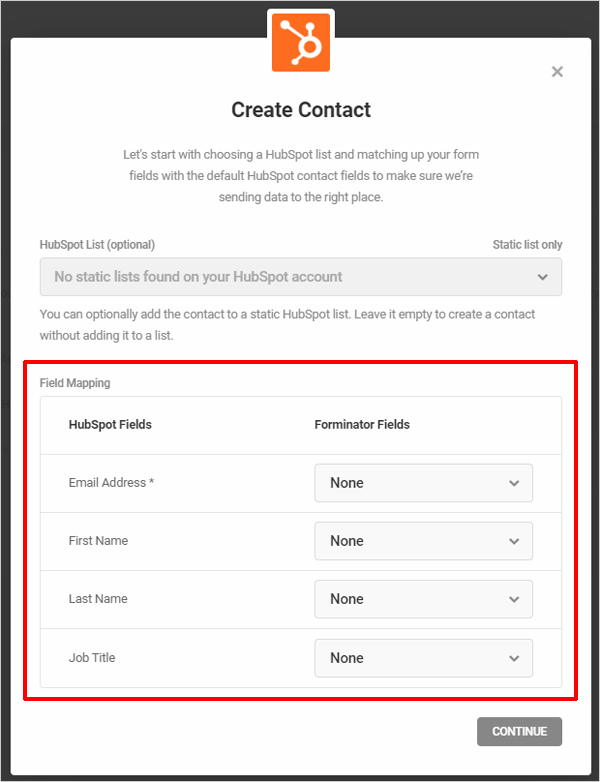Open the Email Address field mapping dropdown
The height and width of the screenshot is (782, 600).
click(x=423, y=483)
